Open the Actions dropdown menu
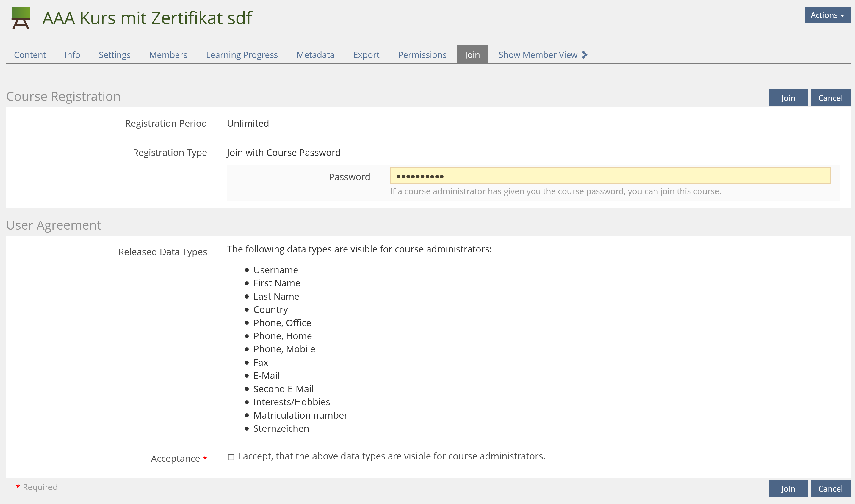Viewport: 855px width, 504px height. (827, 15)
